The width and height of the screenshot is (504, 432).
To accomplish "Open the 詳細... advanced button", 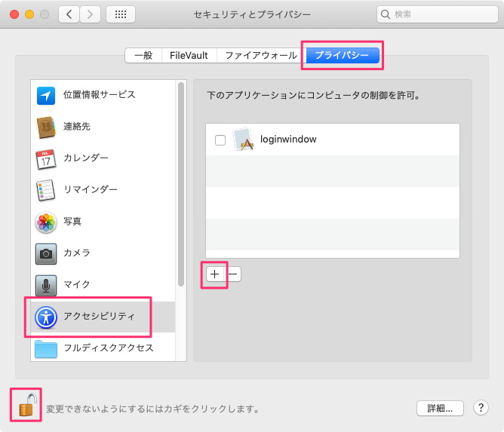I will [440, 408].
